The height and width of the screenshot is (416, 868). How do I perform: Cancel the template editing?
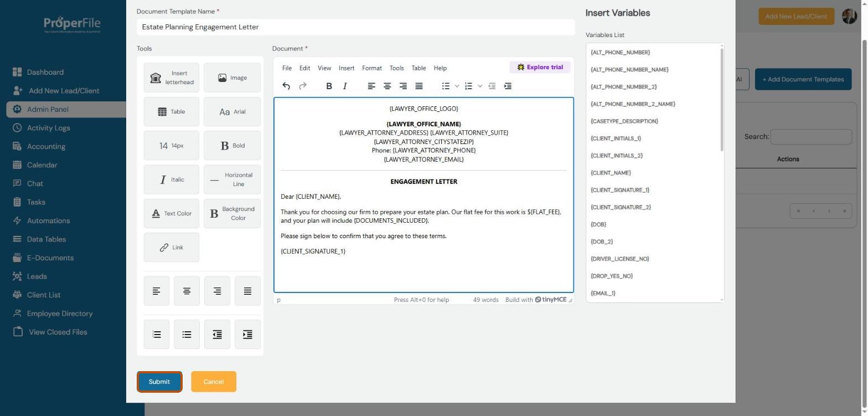(x=214, y=382)
